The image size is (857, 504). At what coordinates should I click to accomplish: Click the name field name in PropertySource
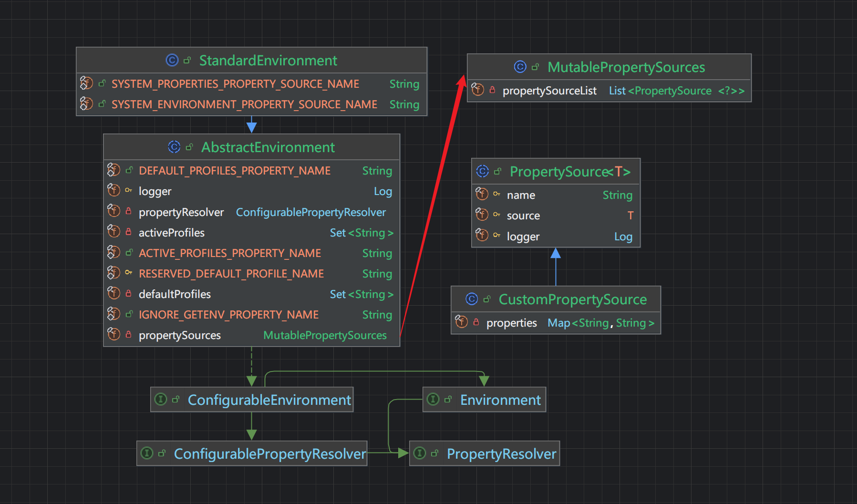point(521,195)
